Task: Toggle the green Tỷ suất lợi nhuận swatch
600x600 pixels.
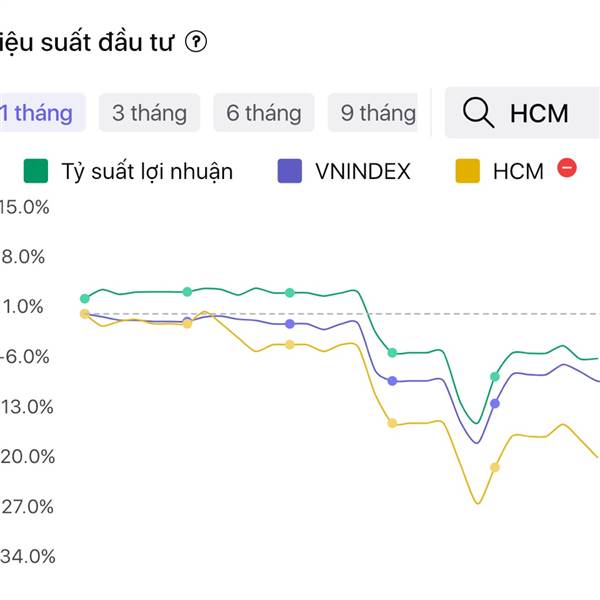Action: pos(36,171)
